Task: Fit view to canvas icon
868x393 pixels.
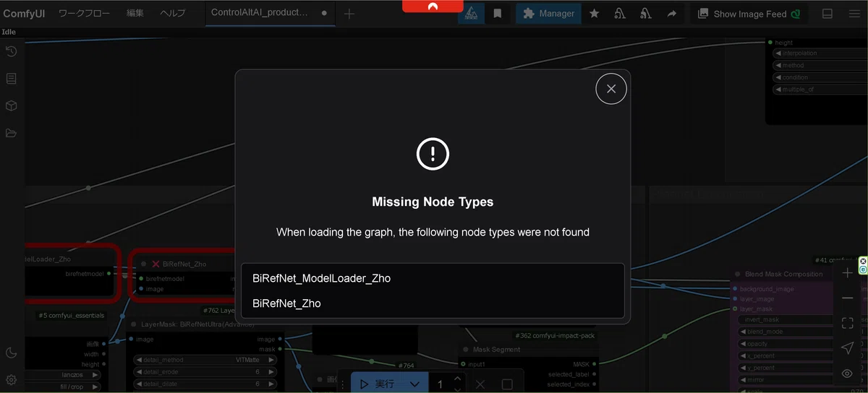Action: (848, 323)
